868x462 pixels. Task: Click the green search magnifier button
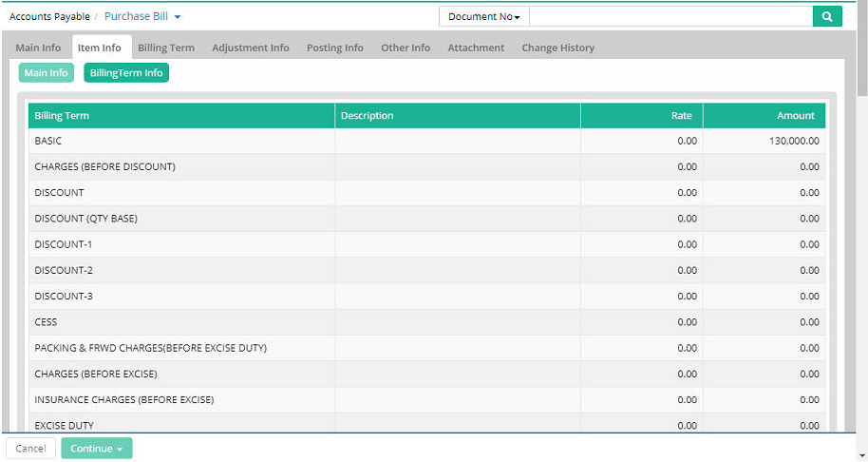coord(826,16)
